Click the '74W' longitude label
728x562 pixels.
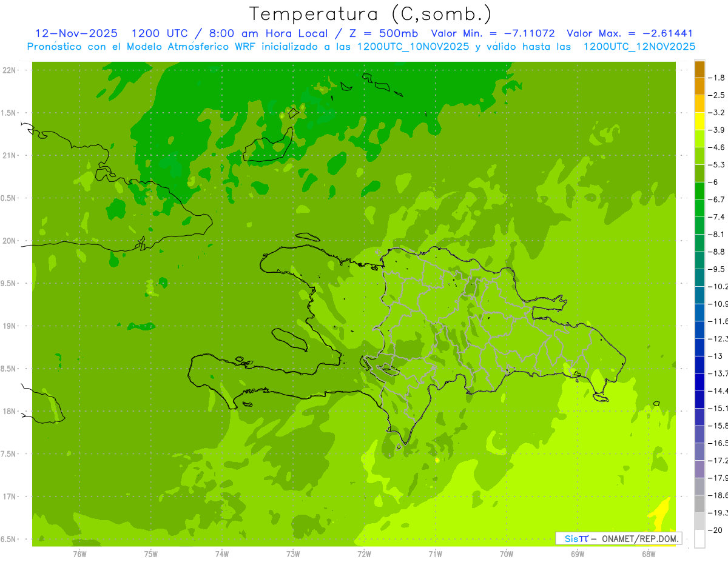click(x=222, y=554)
